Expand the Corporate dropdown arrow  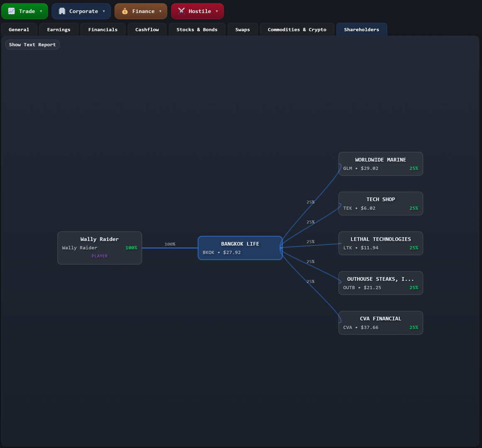[x=104, y=11]
